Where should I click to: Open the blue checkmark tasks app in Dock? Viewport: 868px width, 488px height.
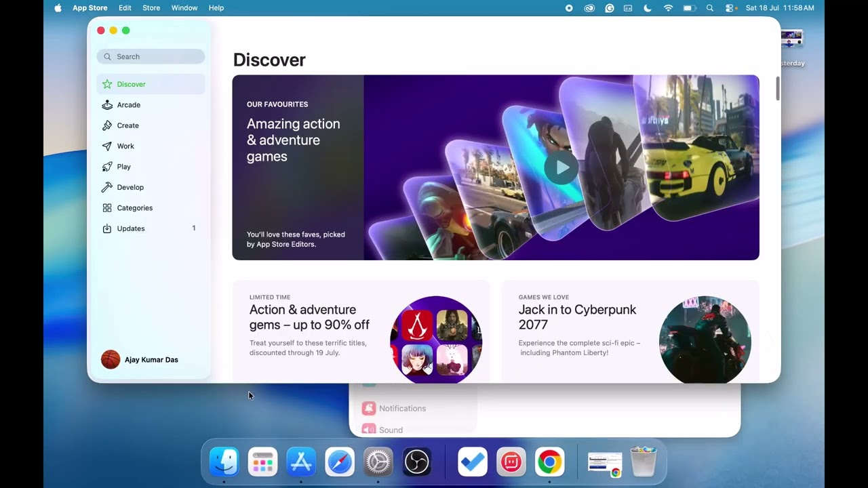coord(473,462)
